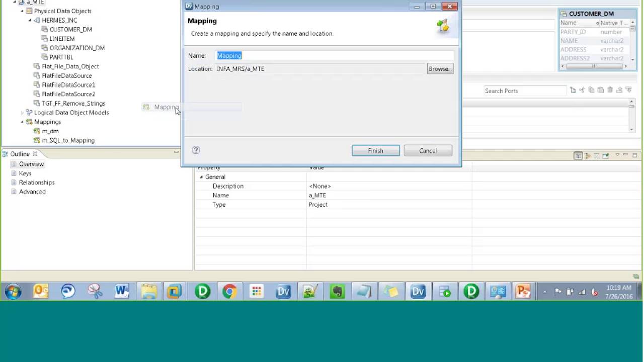The width and height of the screenshot is (644, 362).
Task: Select LINEITEM data object
Action: (62, 39)
